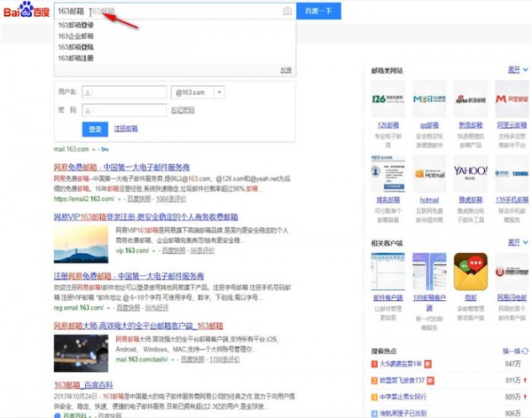Click the qq邮箱 text link

pos(429,125)
